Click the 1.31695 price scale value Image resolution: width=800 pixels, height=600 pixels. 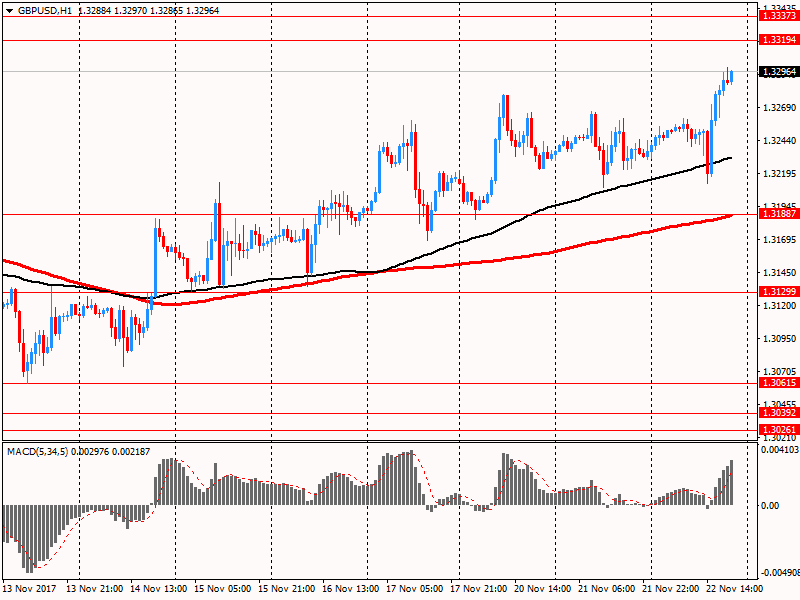coord(780,240)
